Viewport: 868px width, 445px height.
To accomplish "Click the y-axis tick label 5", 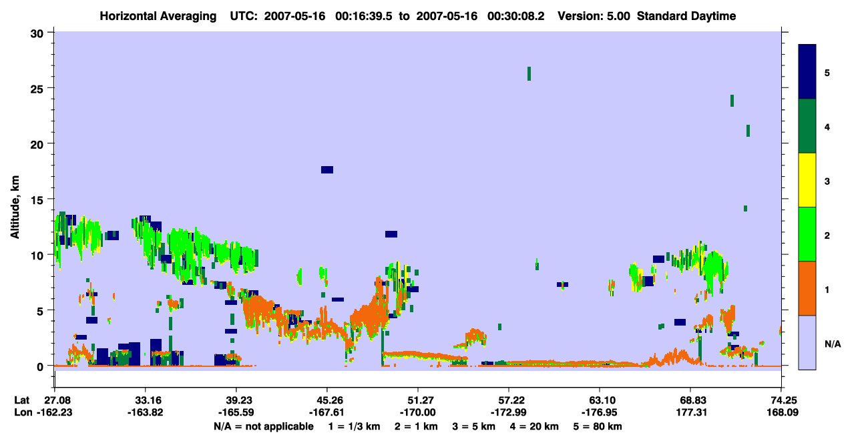I will coord(41,310).
